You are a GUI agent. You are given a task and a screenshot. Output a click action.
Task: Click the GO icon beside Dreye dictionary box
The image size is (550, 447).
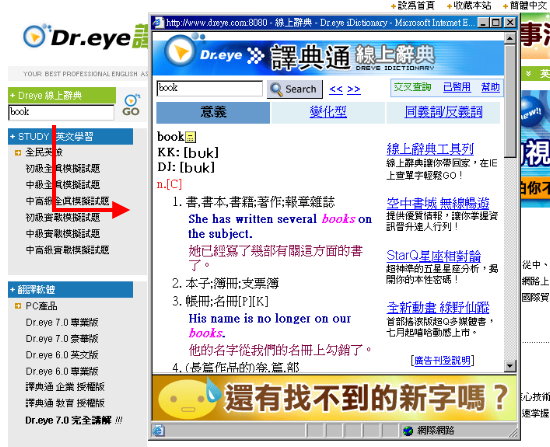(x=131, y=105)
